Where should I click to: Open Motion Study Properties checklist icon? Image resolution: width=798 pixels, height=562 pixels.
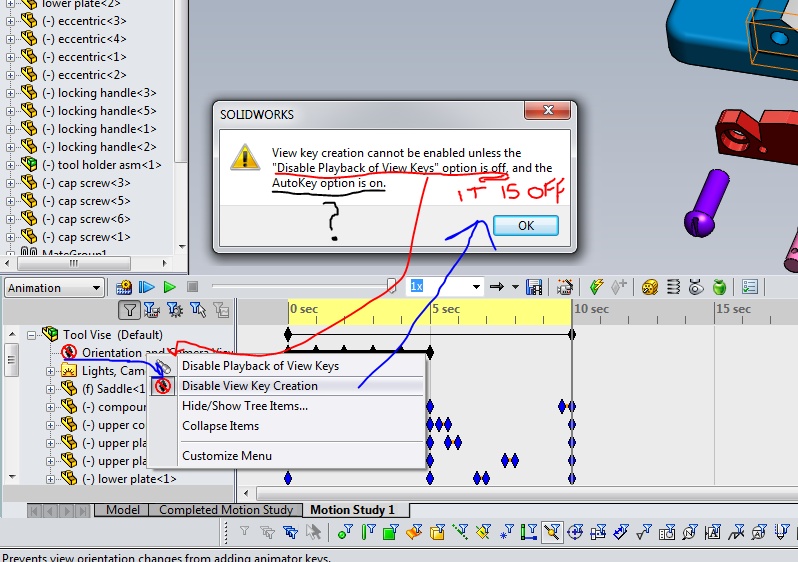(x=750, y=288)
